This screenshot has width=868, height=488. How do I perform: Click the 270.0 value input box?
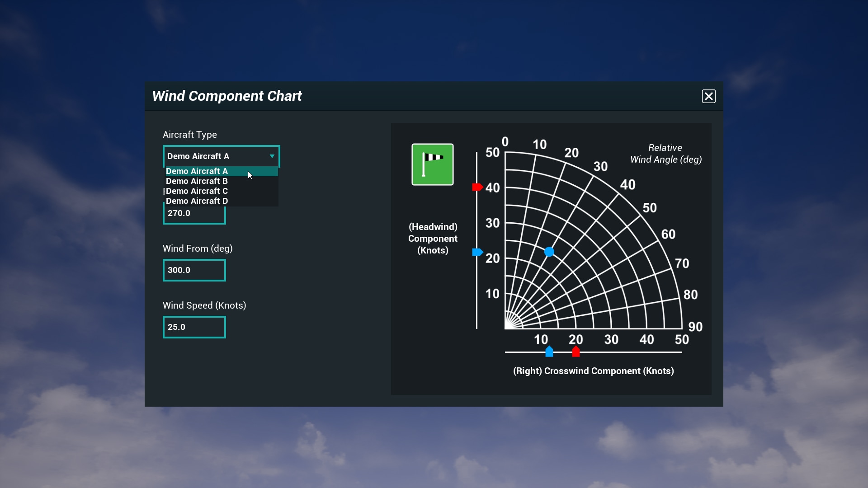point(194,213)
